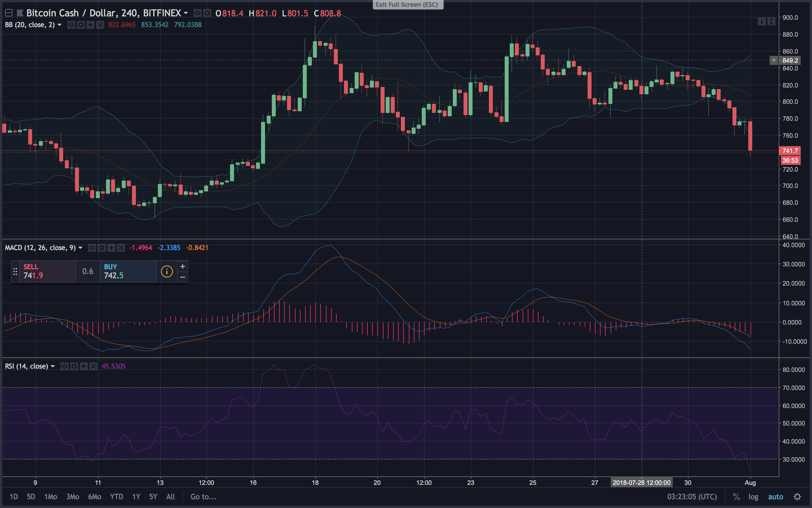812x508 pixels.
Task: Select the 1D time range
Action: (14, 497)
